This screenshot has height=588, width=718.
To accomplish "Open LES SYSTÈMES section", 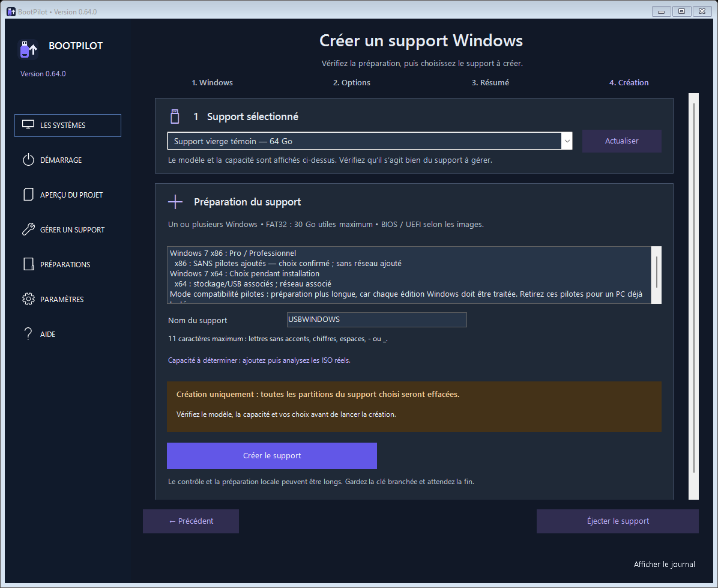I will (x=68, y=125).
